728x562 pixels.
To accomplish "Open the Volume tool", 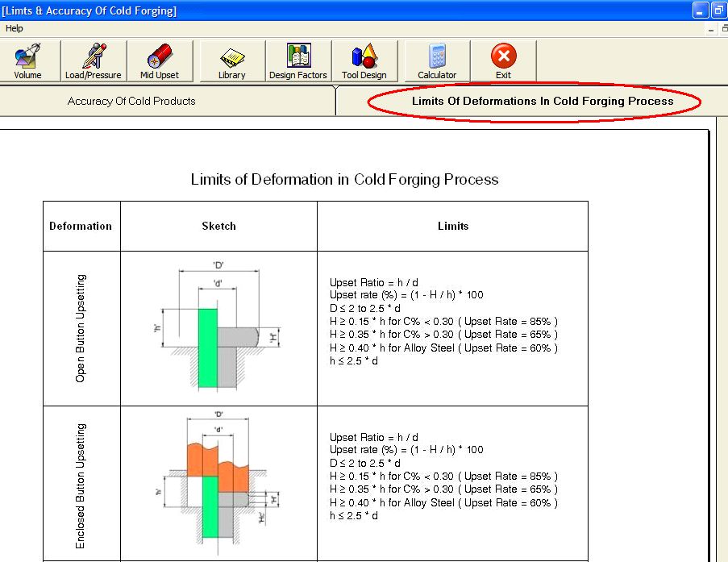I will click(x=28, y=60).
